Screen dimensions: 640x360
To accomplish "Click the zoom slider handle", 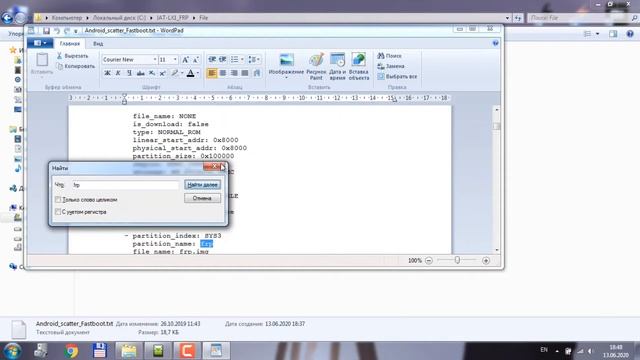I will click(x=457, y=260).
